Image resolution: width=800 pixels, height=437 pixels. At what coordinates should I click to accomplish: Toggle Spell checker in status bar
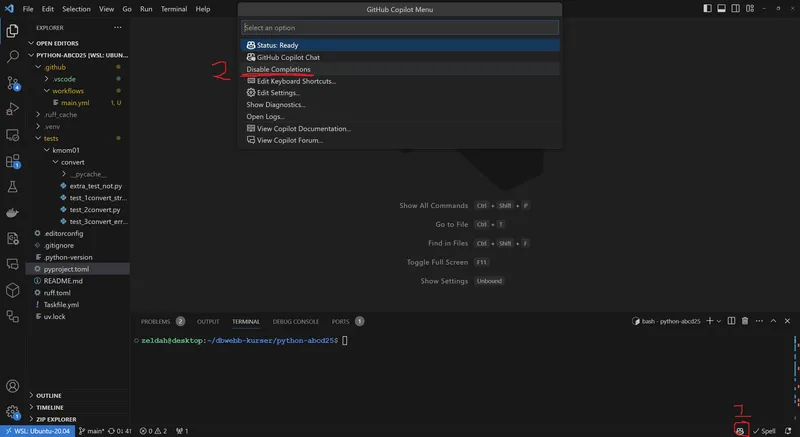click(x=764, y=431)
